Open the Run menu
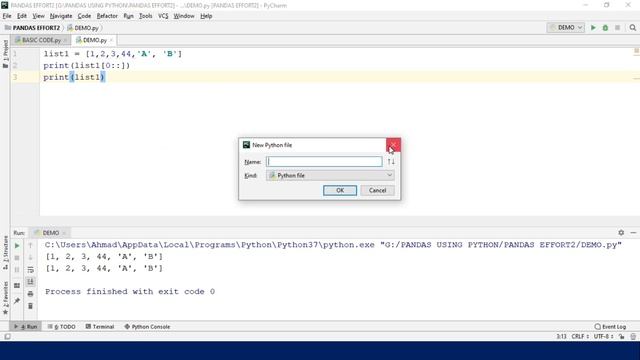 tap(128, 16)
